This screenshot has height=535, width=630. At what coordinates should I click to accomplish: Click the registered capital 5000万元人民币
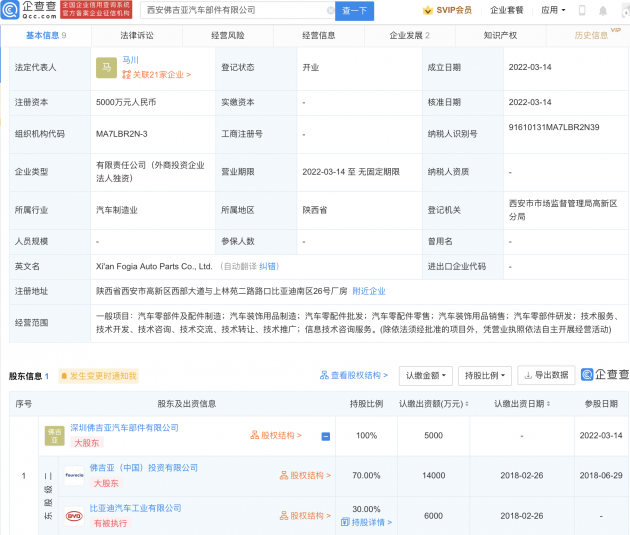(126, 102)
